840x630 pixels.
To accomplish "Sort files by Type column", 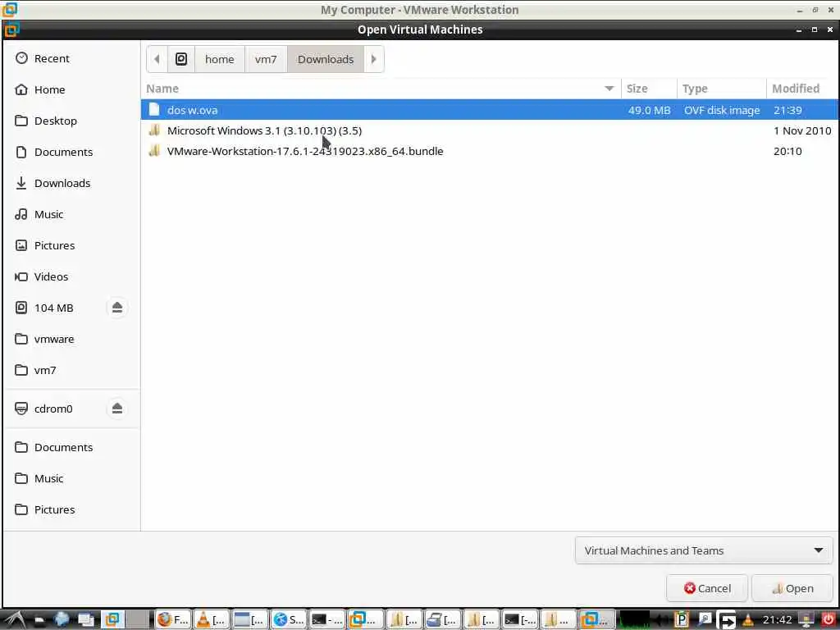I will pos(722,89).
